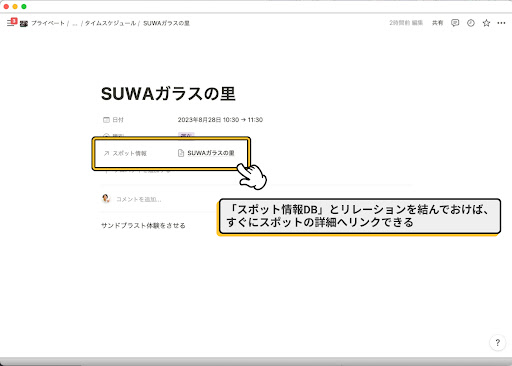Edit the 2023年8月28日 date value
The image size is (512, 366).
click(x=220, y=120)
